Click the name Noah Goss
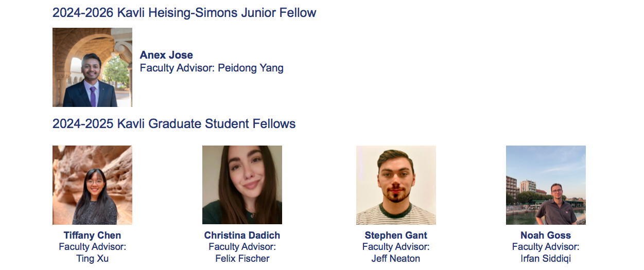644x270 pixels. click(x=546, y=235)
